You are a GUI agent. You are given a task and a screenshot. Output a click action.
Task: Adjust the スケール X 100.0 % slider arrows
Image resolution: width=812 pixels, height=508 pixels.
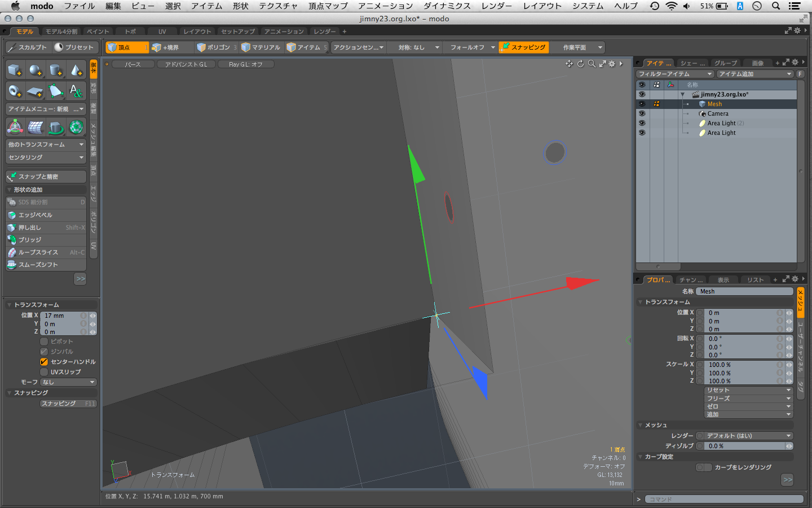tap(789, 365)
